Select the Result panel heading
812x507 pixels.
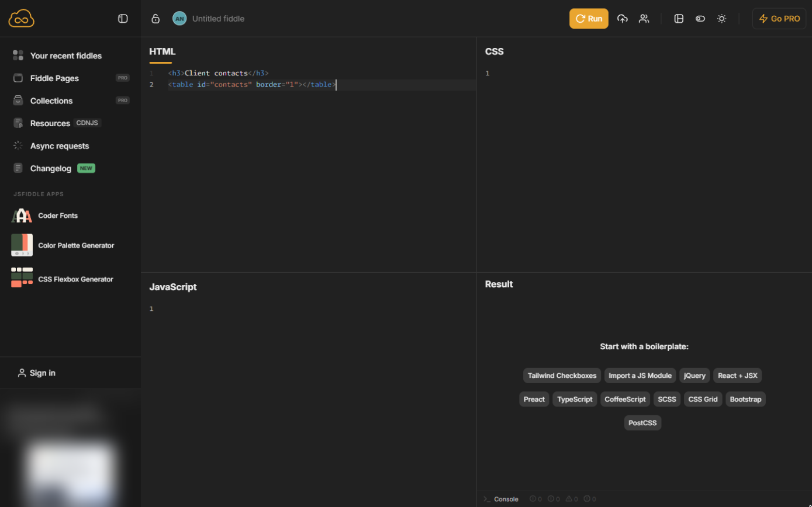coord(499,284)
